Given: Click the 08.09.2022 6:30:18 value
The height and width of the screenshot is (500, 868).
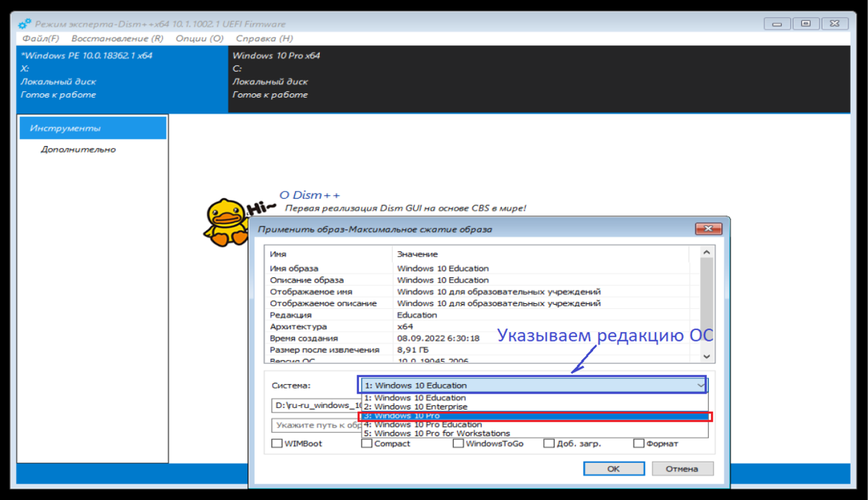Looking at the screenshot, I should (438, 338).
